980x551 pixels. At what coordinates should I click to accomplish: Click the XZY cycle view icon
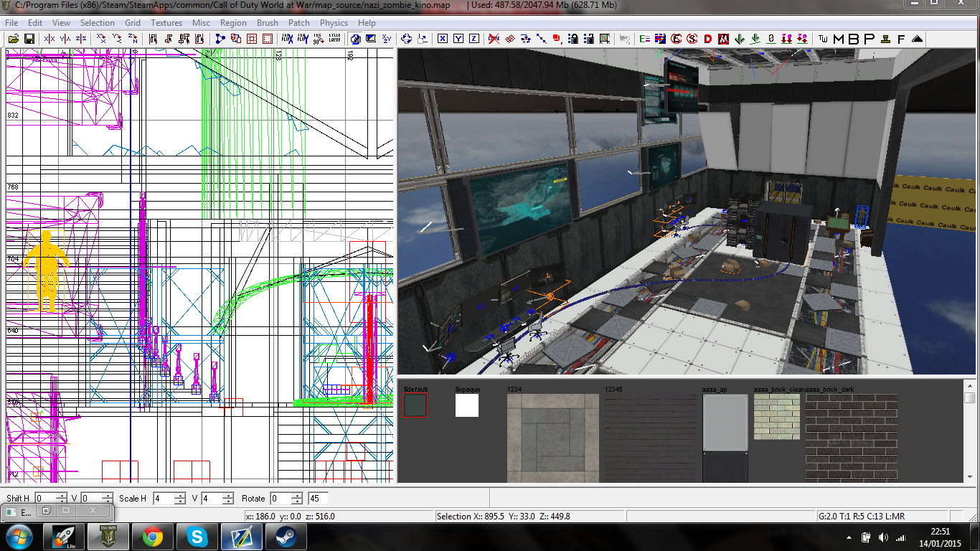pyautogui.click(x=387, y=39)
